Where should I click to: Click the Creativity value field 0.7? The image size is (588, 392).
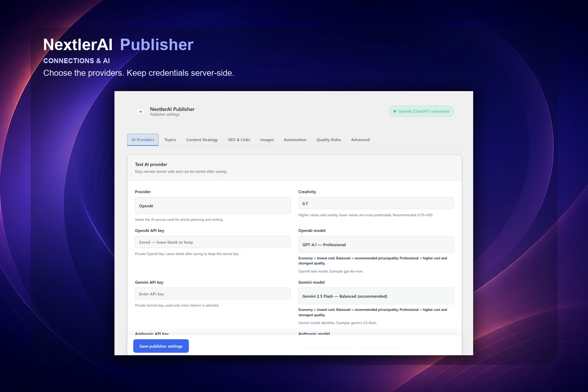pyautogui.click(x=376, y=203)
